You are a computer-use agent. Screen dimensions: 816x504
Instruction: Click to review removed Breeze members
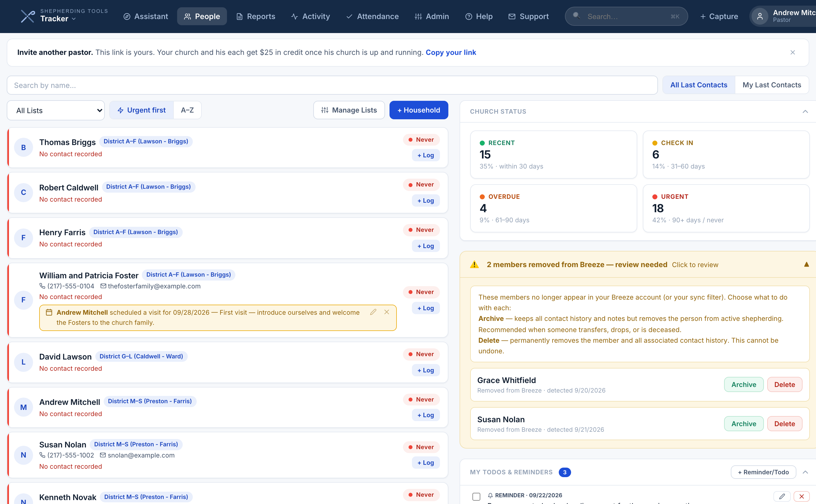point(695,265)
